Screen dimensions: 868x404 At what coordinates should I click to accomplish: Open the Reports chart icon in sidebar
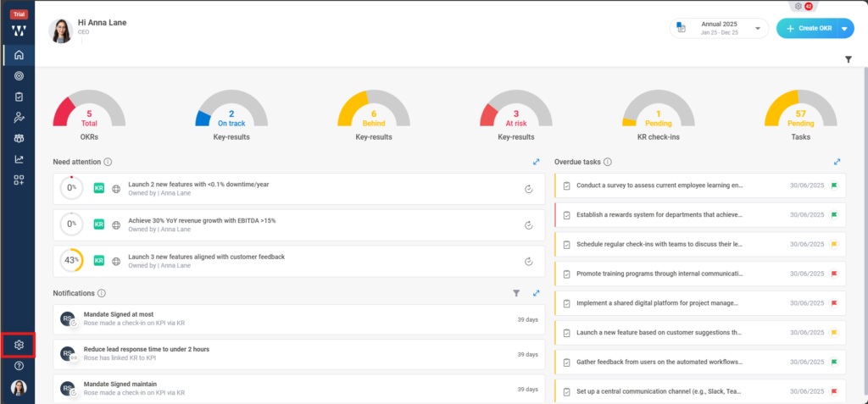(19, 158)
